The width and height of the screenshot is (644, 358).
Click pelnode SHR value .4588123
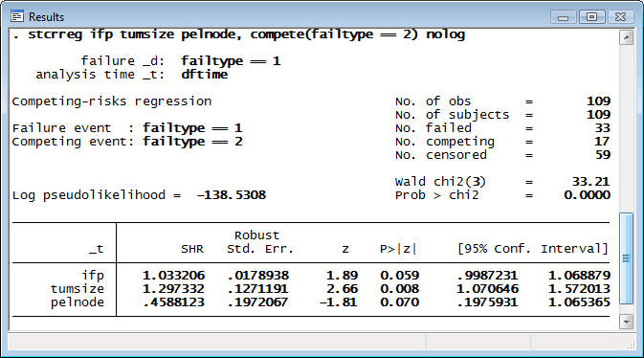click(174, 302)
